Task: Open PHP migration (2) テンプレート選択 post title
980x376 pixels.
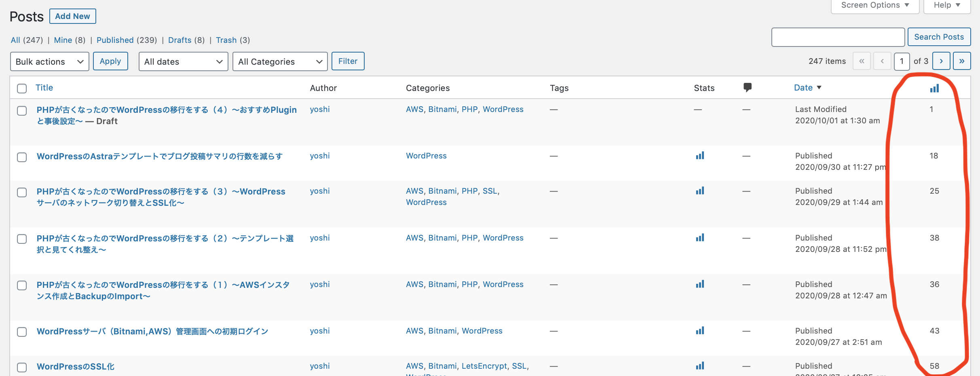Action: 165,244
